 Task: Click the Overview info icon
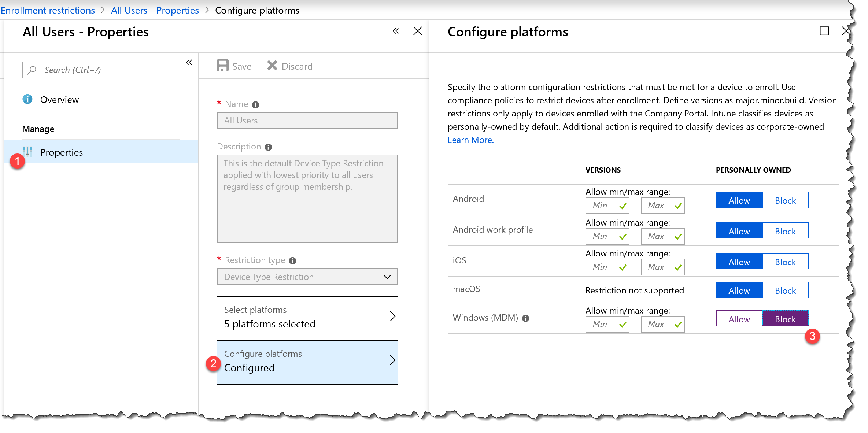pos(27,99)
